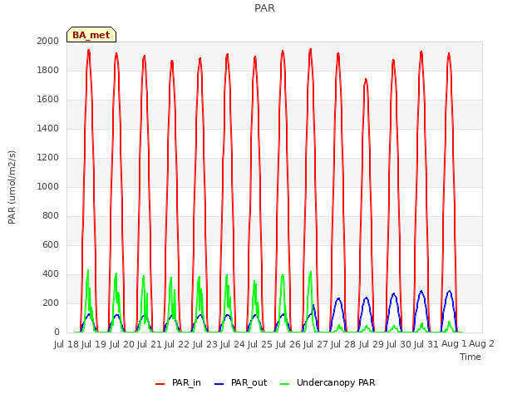This screenshot has width=532, height=399.
Task: Click the 1400 y-axis tick label
Action: 47,128
